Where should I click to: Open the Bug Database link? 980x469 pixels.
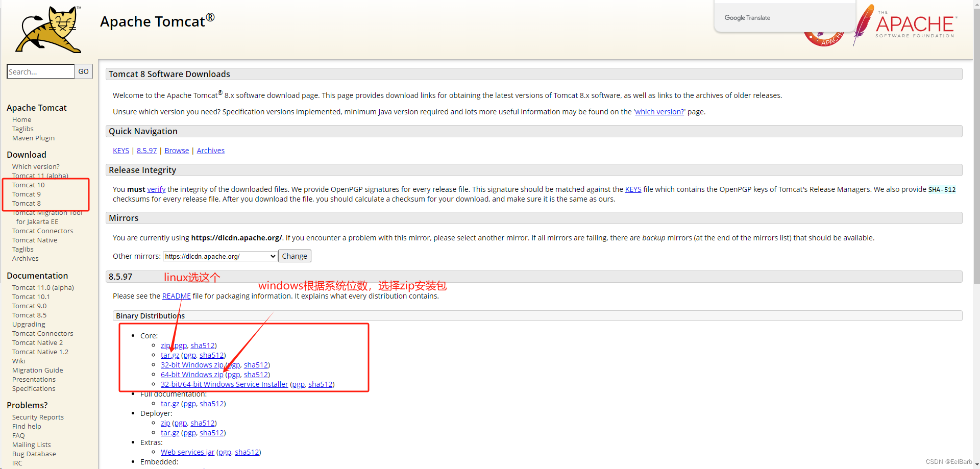[34, 454]
